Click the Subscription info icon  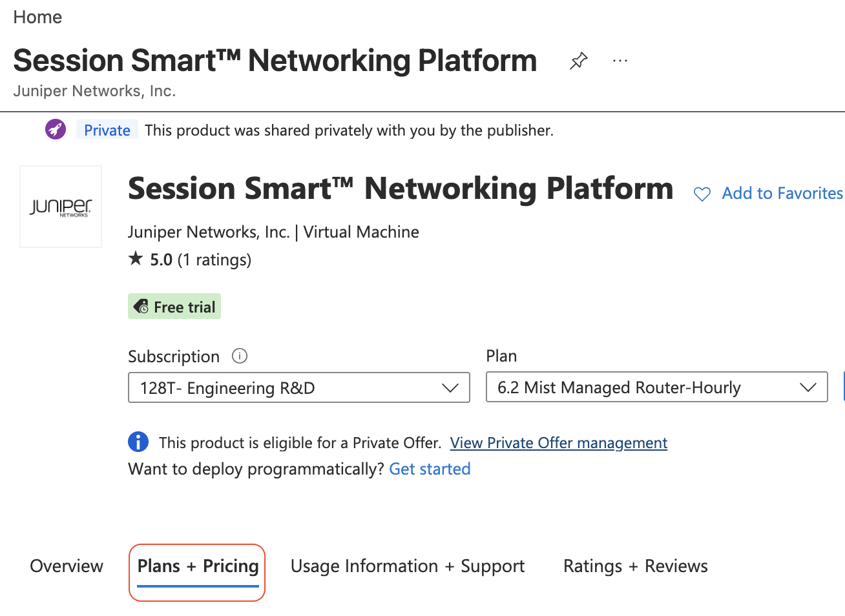240,356
